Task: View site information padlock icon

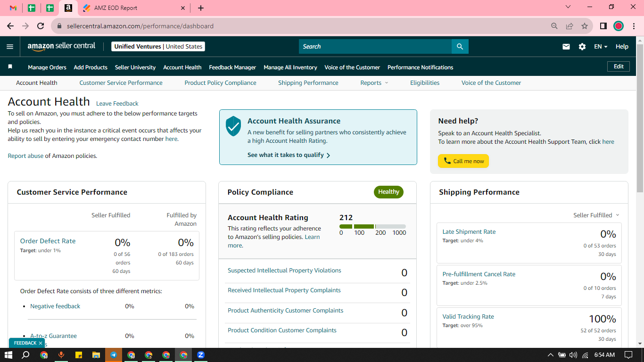Action: [59, 26]
